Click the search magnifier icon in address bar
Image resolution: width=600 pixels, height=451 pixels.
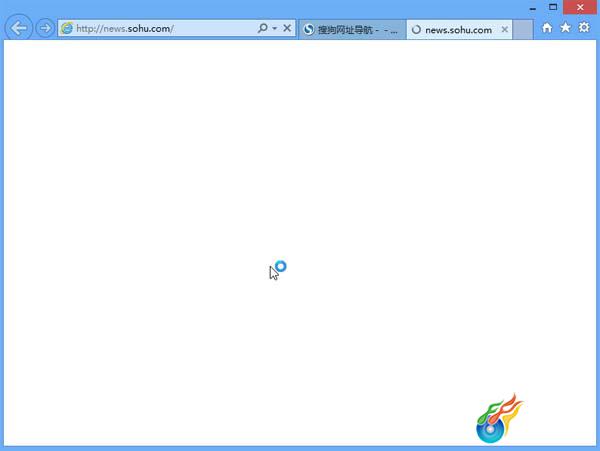[x=262, y=28]
